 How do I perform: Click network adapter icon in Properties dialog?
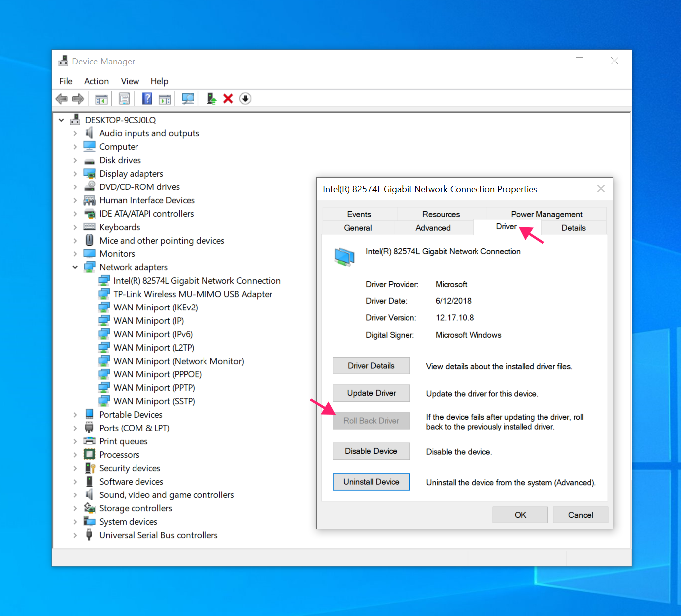tap(344, 257)
